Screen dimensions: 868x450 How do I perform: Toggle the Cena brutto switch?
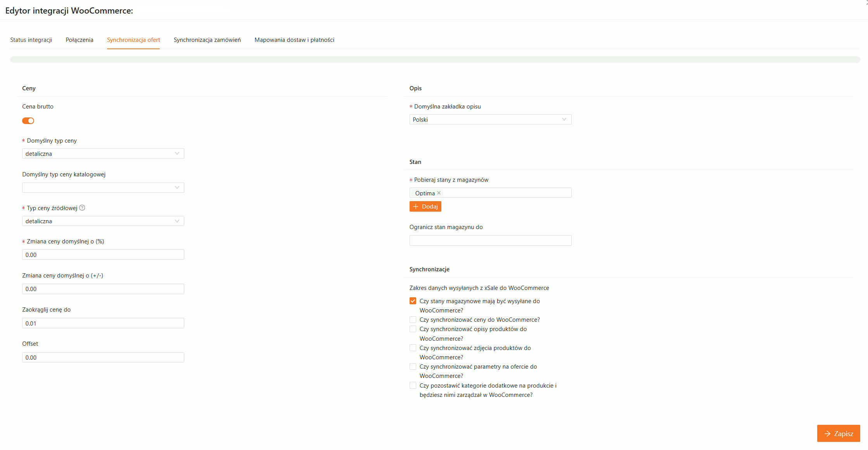(x=28, y=121)
